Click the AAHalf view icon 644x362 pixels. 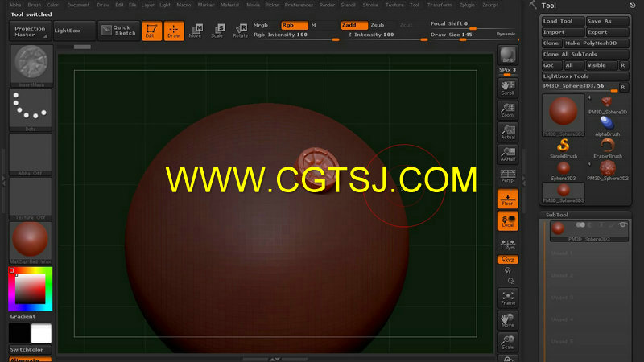[508, 154]
